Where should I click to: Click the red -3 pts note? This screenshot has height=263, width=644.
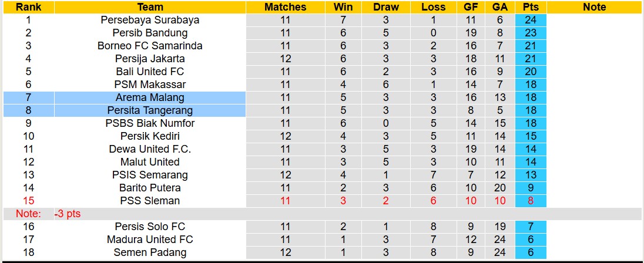(x=68, y=214)
